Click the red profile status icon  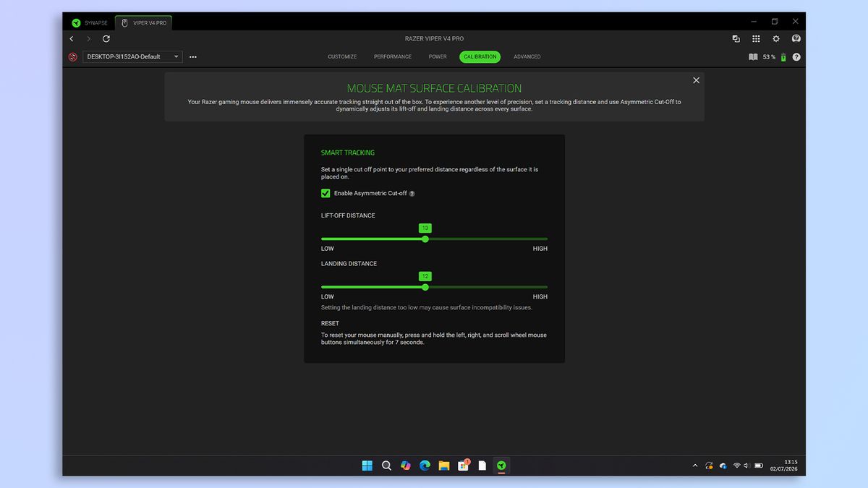(x=73, y=56)
